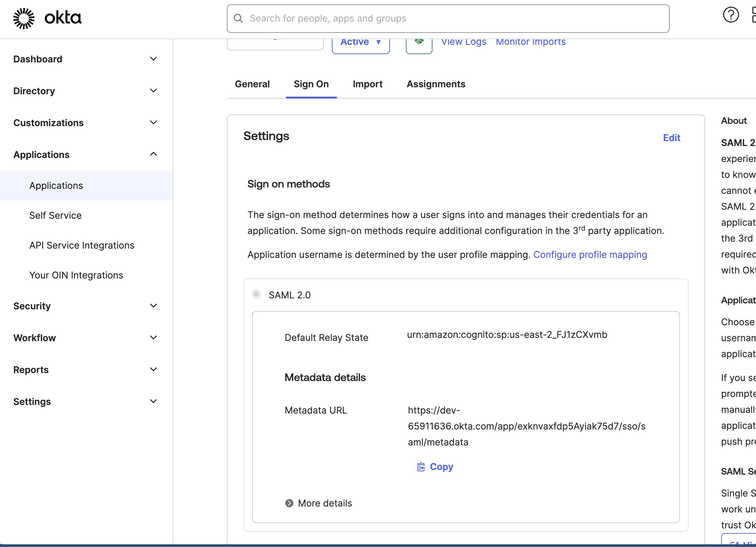Open the Active status dropdown
This screenshot has width=756, height=547.
(x=360, y=42)
